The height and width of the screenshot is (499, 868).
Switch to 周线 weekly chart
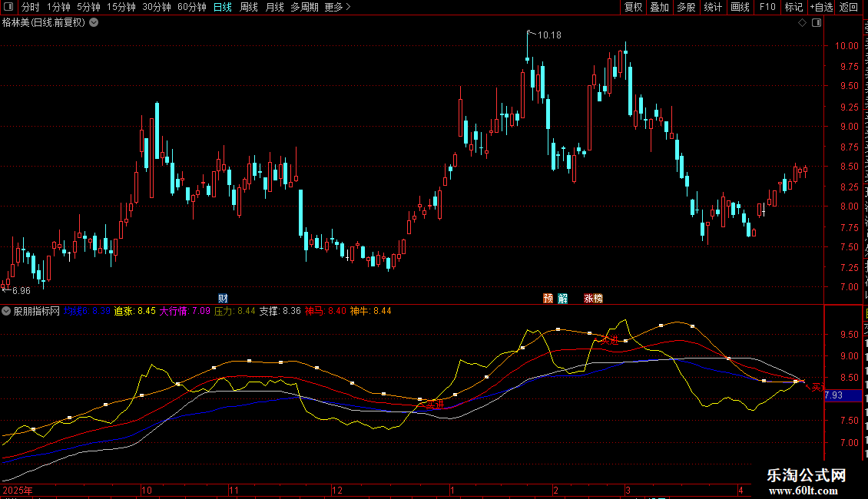[x=249, y=7]
